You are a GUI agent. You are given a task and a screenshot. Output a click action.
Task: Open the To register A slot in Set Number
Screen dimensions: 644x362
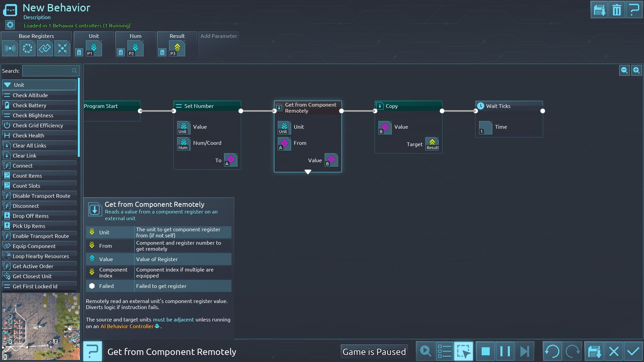[x=230, y=160]
